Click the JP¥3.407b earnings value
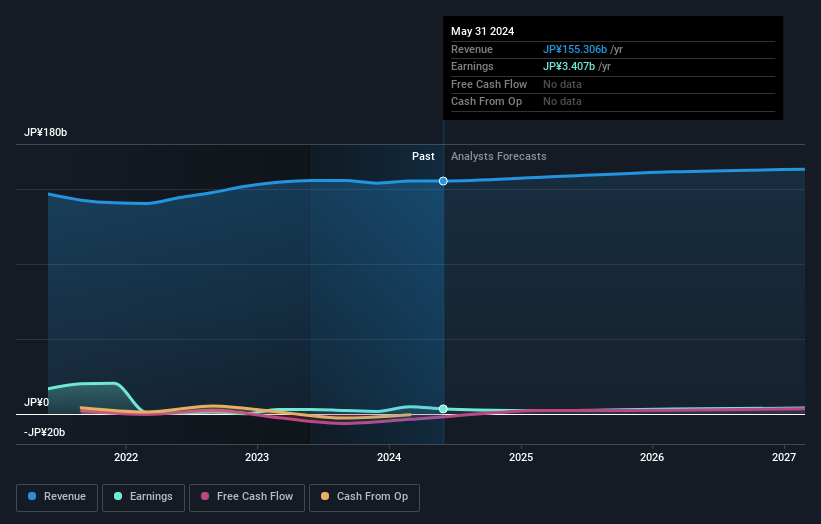The width and height of the screenshot is (821, 524). [x=569, y=66]
